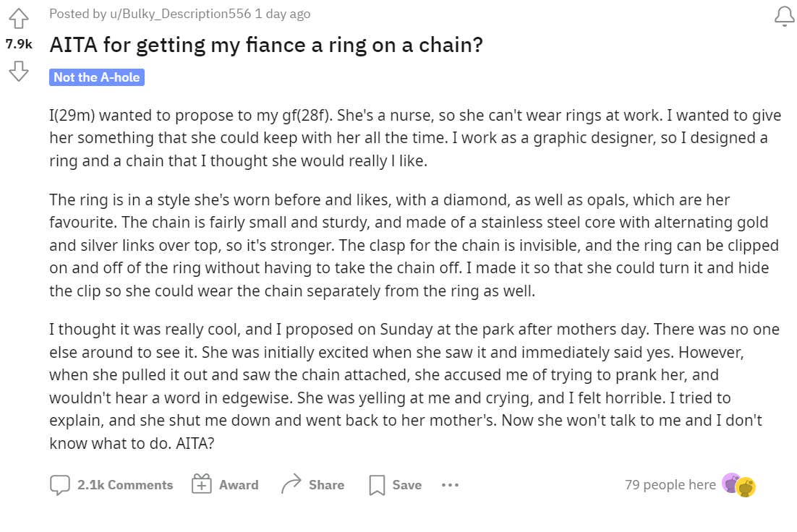Image resolution: width=797 pixels, height=532 pixels.
Task: Click the curved share arrow icon
Action: (x=291, y=484)
